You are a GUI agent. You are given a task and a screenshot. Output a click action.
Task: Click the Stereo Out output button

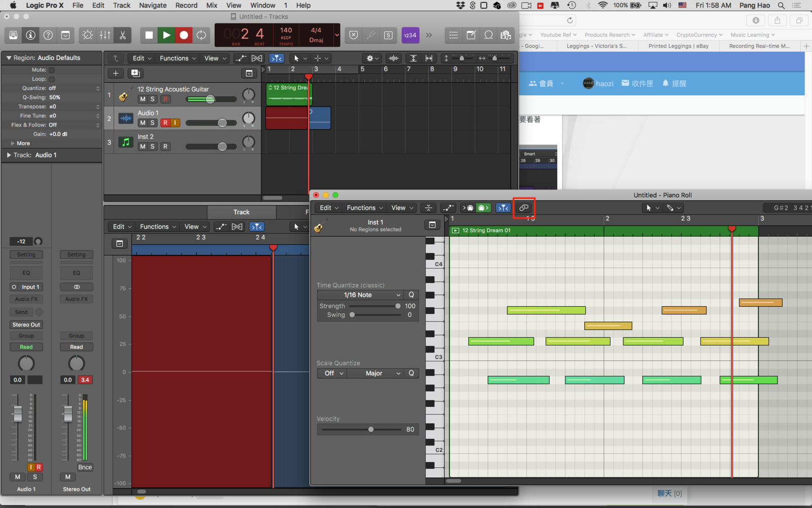pyautogui.click(x=26, y=325)
